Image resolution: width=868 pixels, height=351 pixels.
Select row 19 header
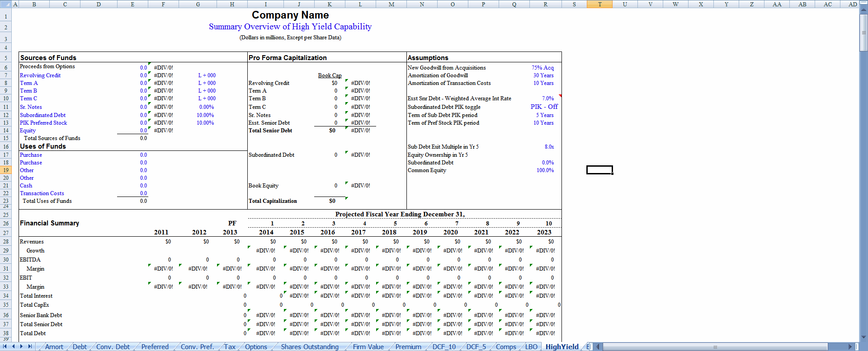6,170
